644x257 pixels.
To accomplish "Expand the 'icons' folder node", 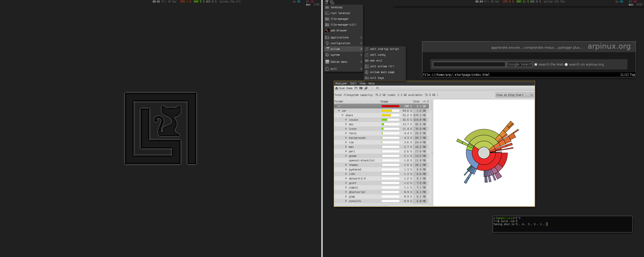I will point(346,129).
